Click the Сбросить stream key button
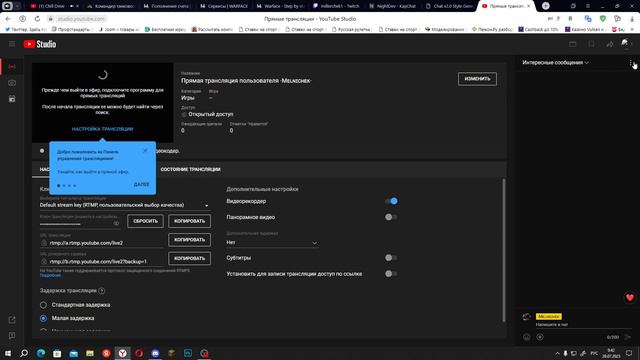The height and width of the screenshot is (360, 640). (x=145, y=221)
